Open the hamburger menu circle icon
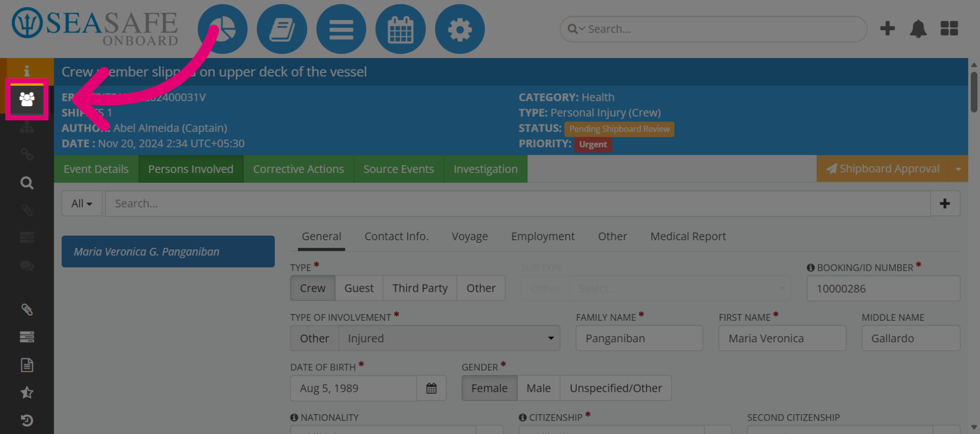Viewport: 980px width, 434px height. [x=341, y=29]
